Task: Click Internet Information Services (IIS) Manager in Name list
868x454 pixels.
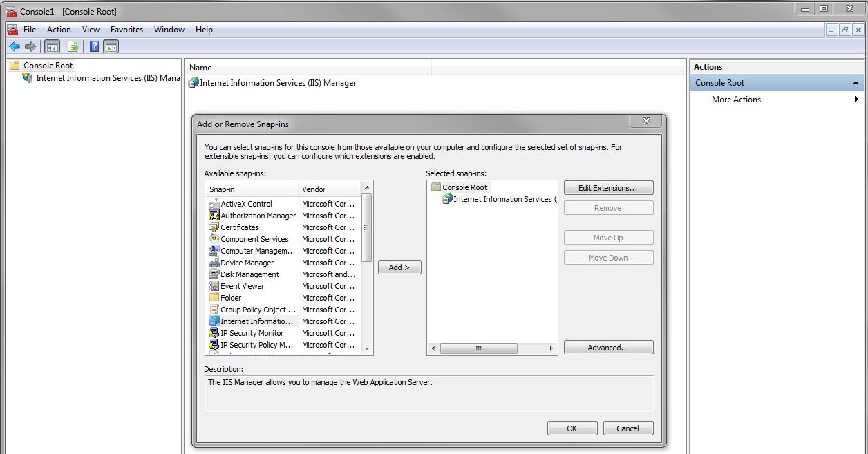Action: click(278, 83)
